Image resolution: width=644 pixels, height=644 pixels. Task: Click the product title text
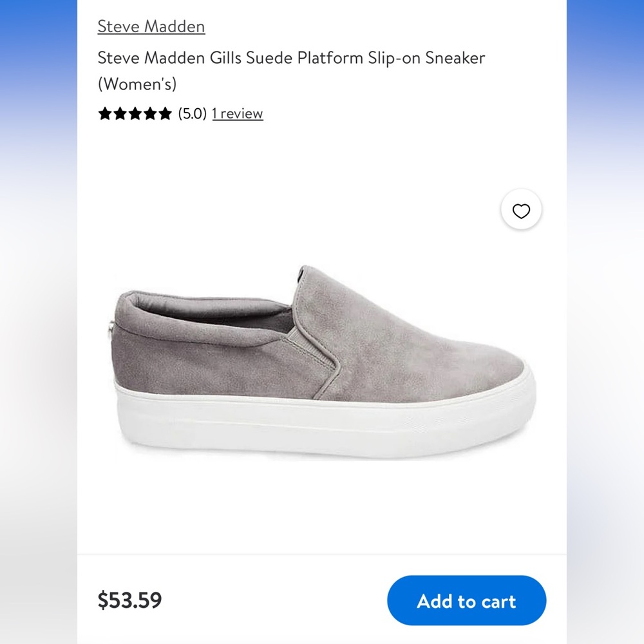[x=291, y=58]
